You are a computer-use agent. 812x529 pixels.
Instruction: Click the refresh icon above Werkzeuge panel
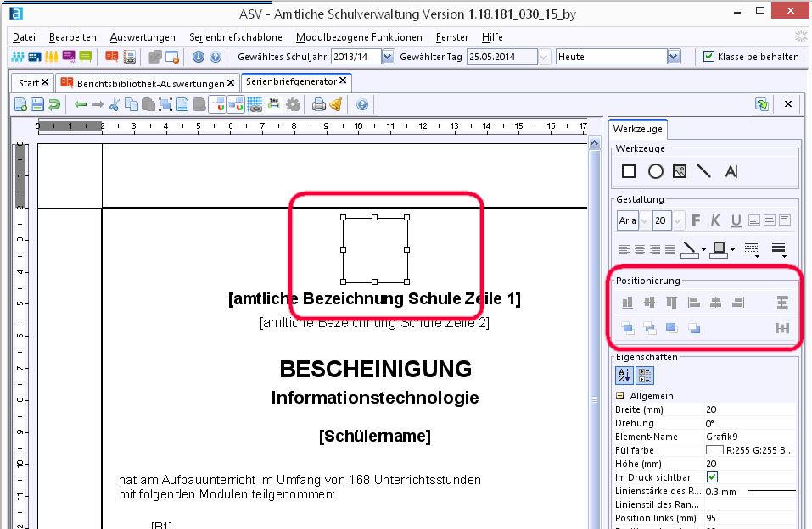pos(761,104)
